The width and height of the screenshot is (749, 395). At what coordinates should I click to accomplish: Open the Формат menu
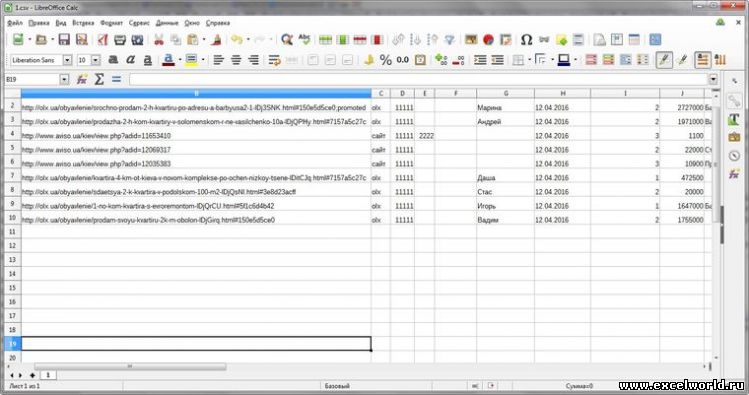point(111,23)
